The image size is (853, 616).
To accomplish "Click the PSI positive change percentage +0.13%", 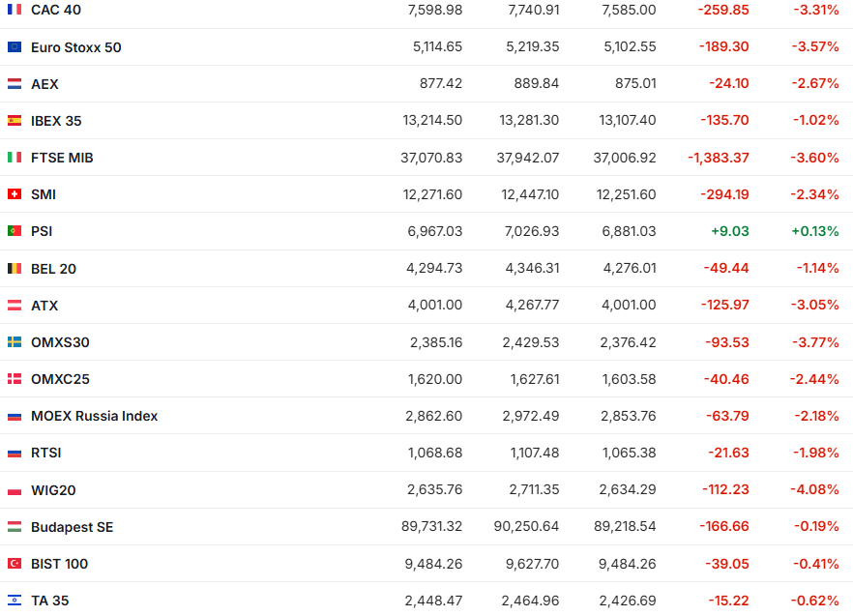I will 814,231.
